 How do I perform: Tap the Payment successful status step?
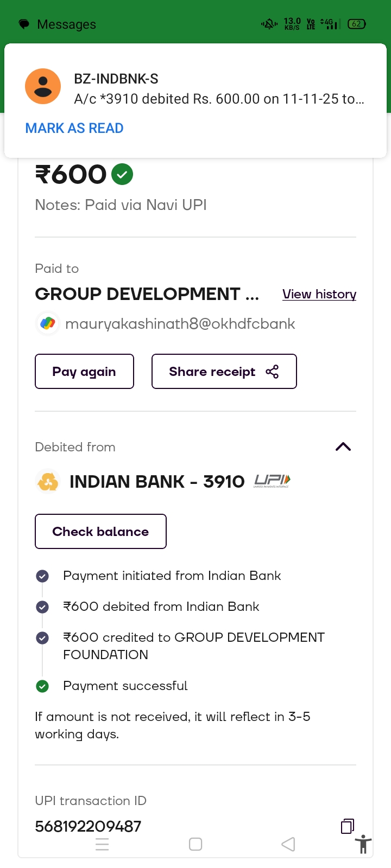pos(125,686)
